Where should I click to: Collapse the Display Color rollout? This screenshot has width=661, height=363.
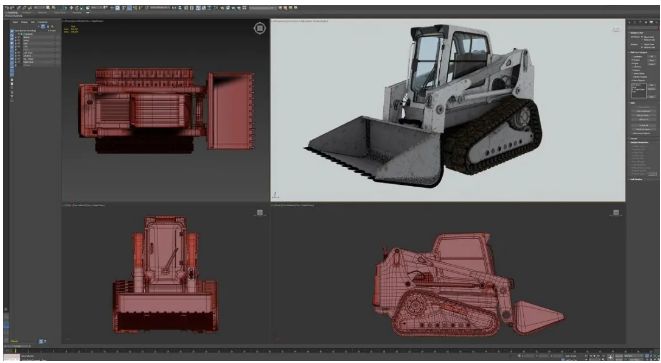[636, 32]
